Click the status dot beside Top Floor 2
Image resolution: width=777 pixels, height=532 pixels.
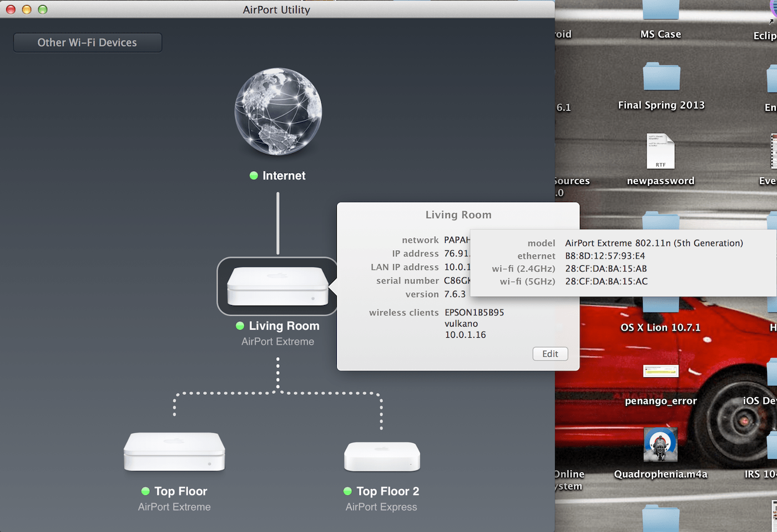click(348, 491)
